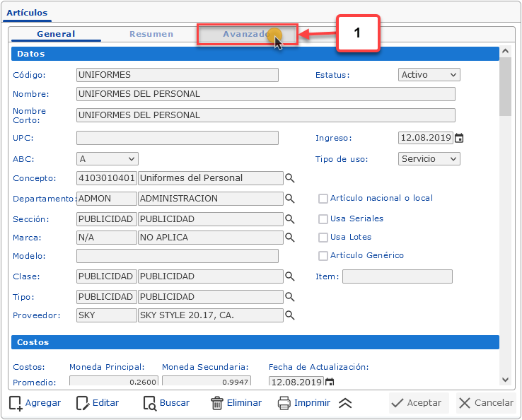Screen dimensions: 522x420
Task: Click the Cancelar button
Action: point(486,403)
